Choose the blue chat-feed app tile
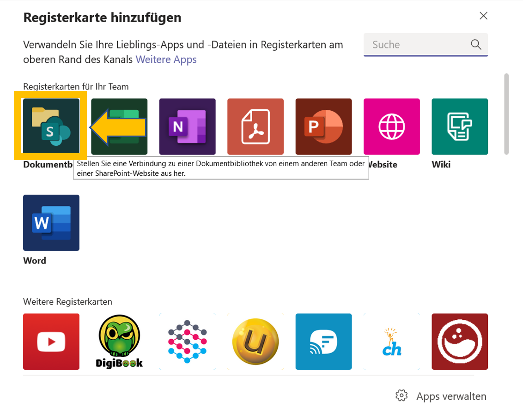Screen dimensions: 523x420 pyautogui.click(x=323, y=342)
